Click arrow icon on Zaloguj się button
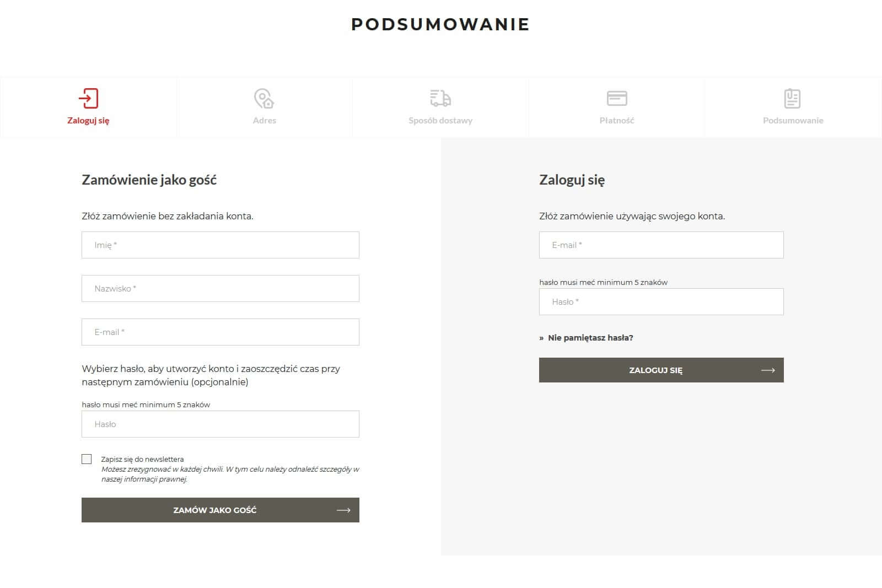 point(768,370)
